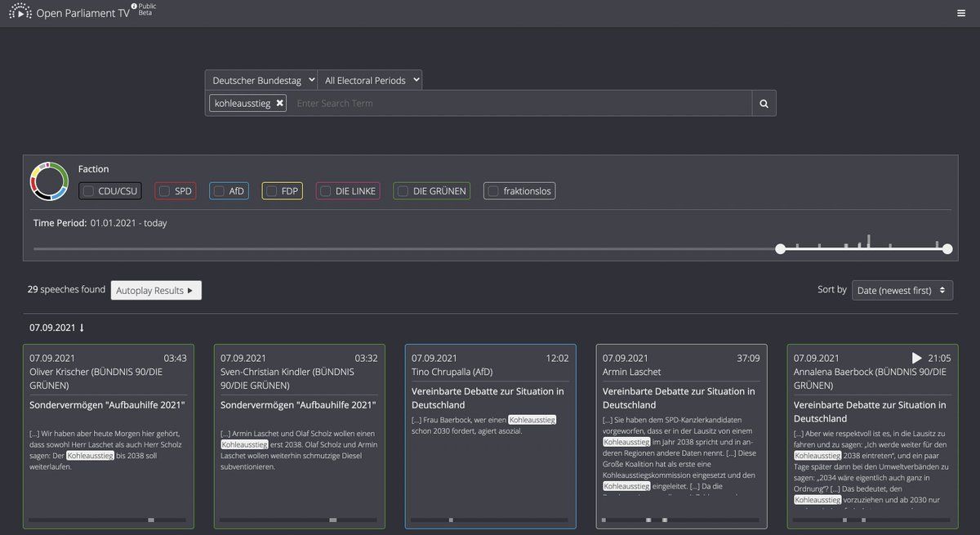
Task: Click the faction donut chart
Action: 50,181
